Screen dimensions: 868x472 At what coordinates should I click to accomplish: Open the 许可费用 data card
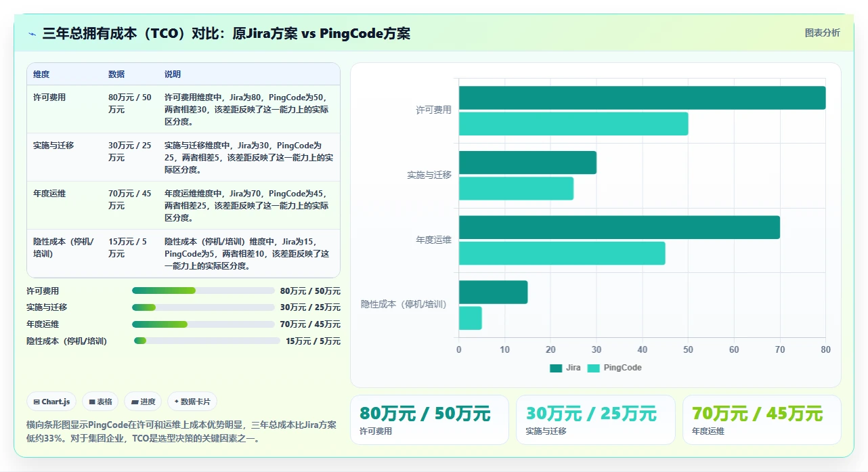click(x=429, y=420)
